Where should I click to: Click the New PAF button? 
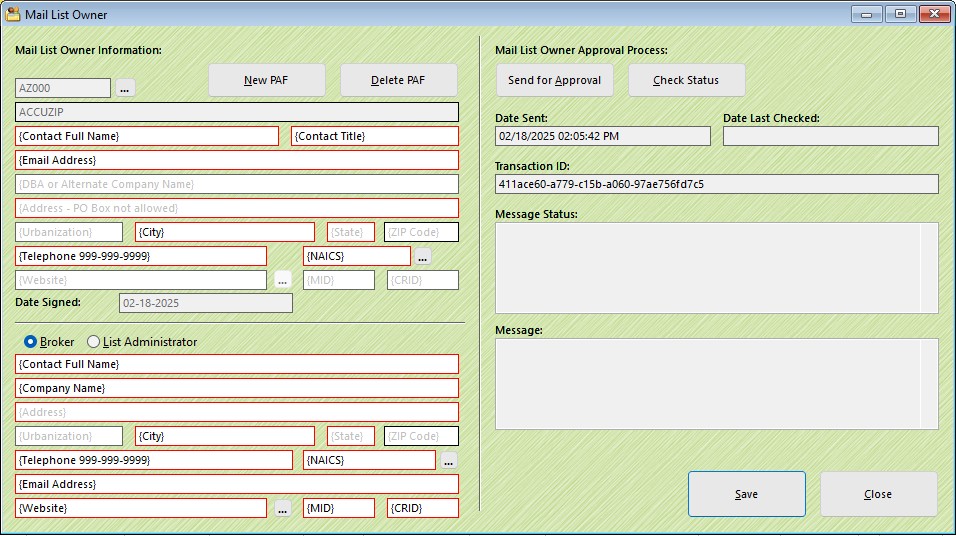pyautogui.click(x=266, y=80)
